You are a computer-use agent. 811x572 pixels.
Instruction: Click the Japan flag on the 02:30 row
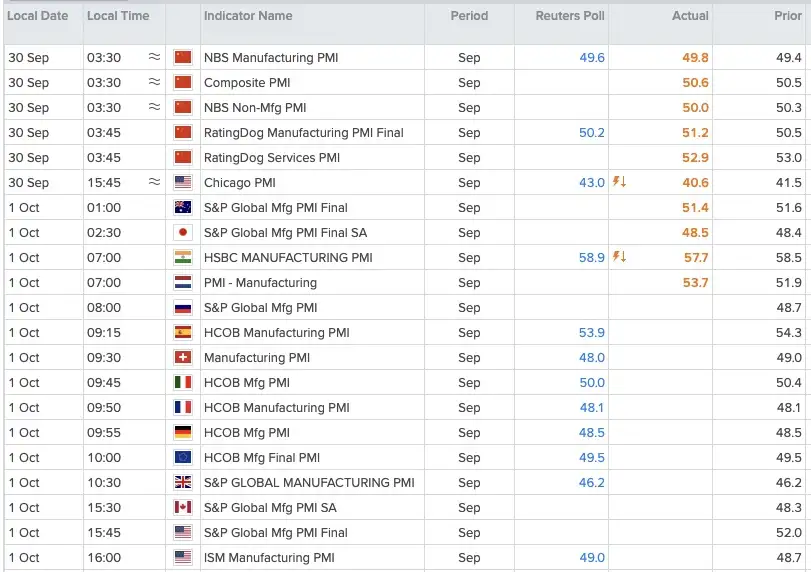(183, 232)
